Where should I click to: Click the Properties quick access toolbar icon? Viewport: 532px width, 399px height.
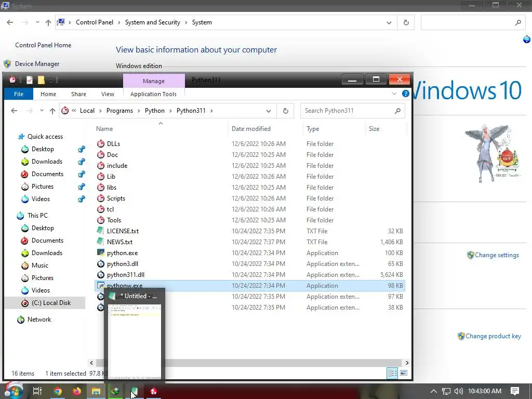[30, 80]
